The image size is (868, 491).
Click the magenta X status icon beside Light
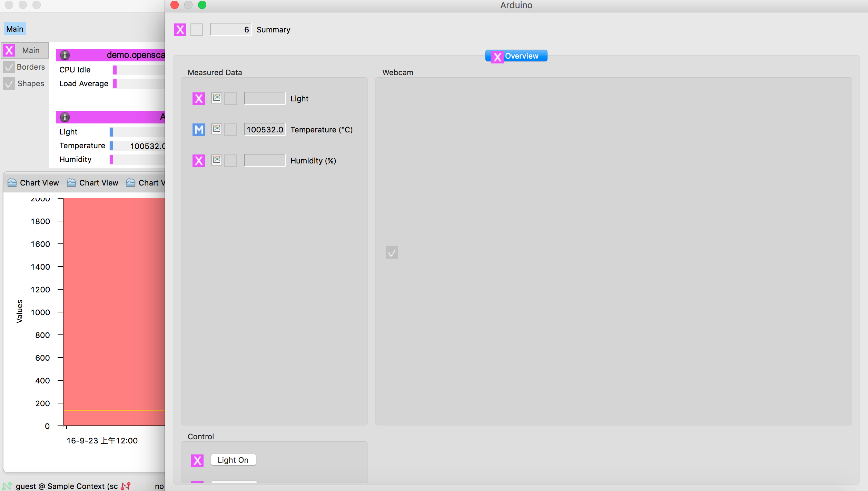[199, 99]
